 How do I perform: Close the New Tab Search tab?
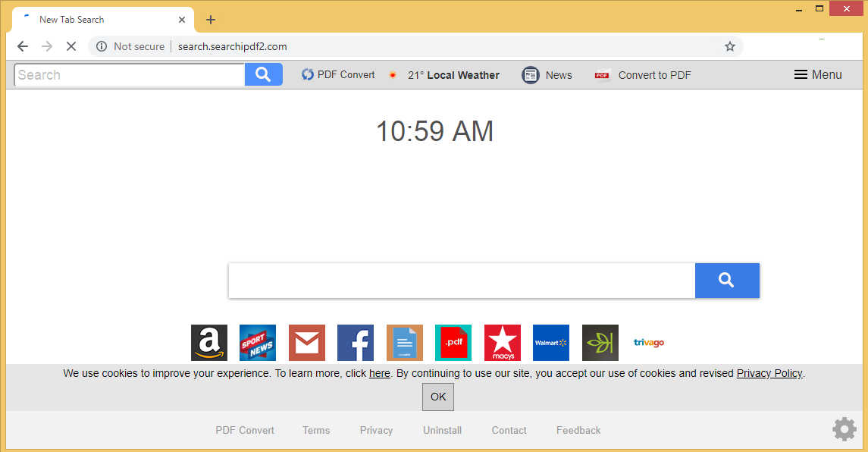[182, 20]
